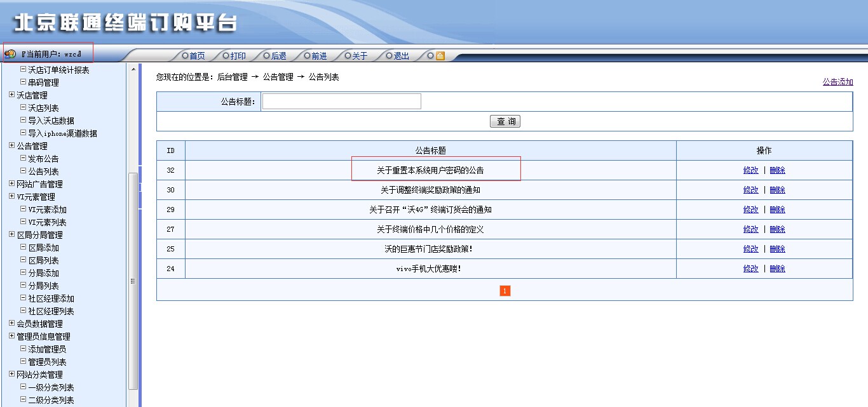Open 添加管理员 in the sidebar
Screen dimensions: 868x407
(x=47, y=349)
